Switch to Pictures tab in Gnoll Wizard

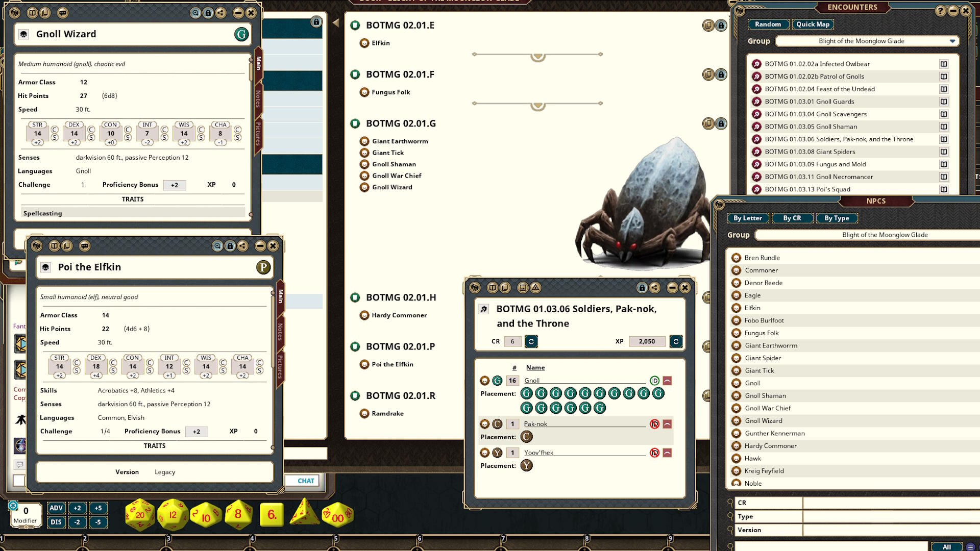258,134
